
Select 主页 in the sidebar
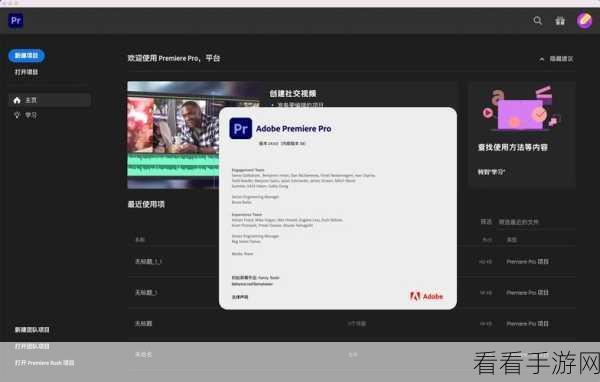click(50, 100)
